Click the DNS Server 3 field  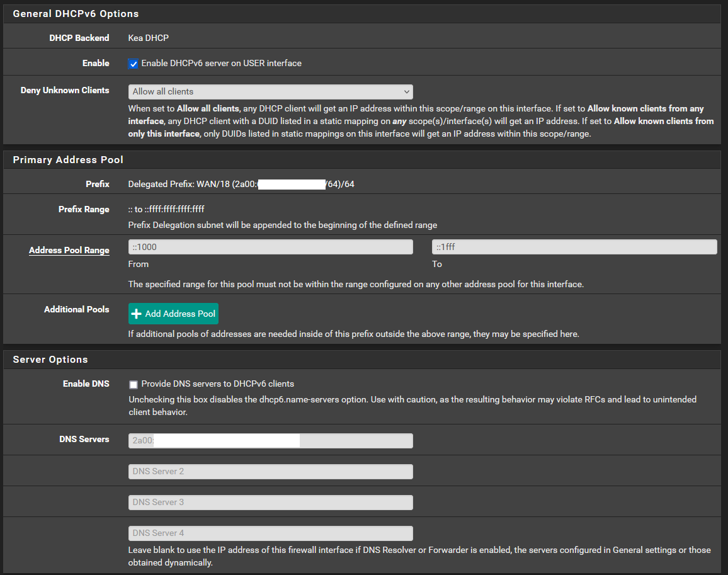[271, 503]
